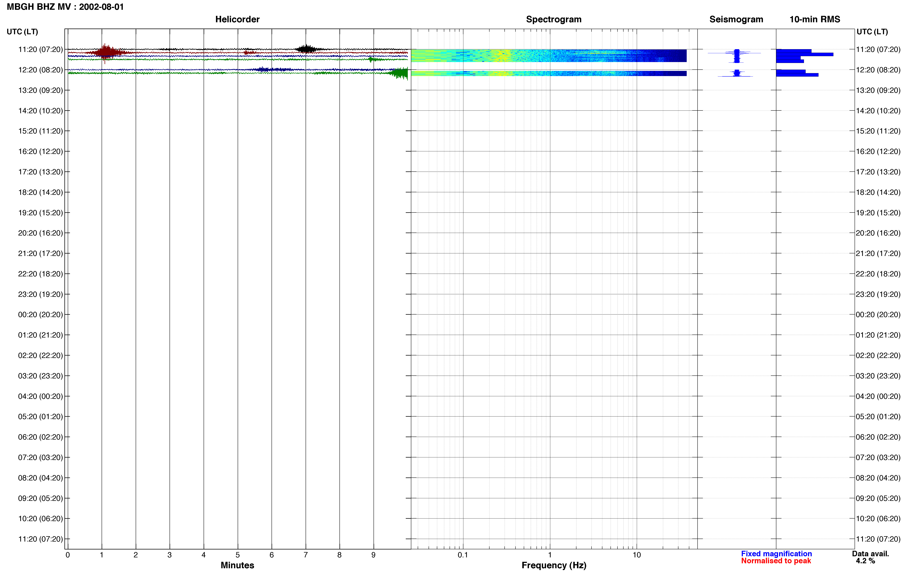Click the 00:20 (20:20) label on the Helicorder axis
Screen dimensions: 924x578
coord(41,315)
